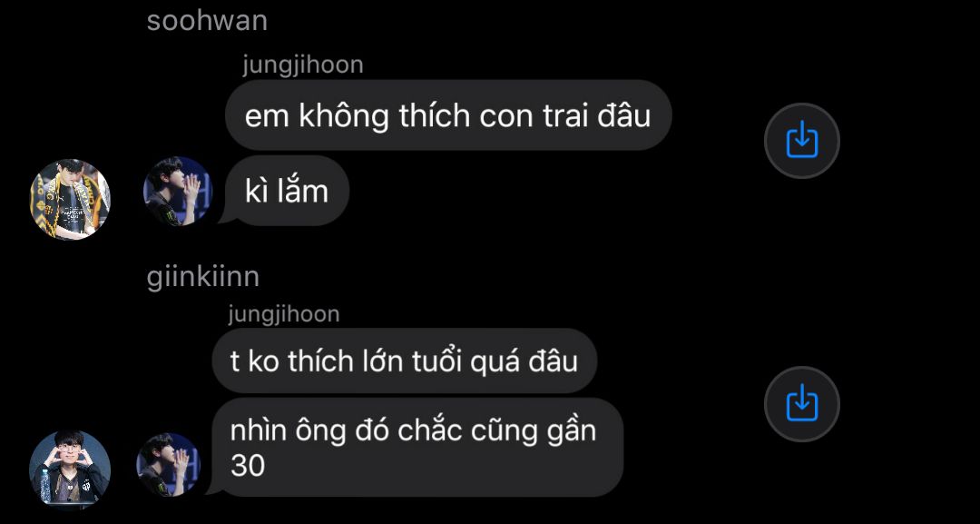The image size is (980, 524).
Task: Open the soohwan username
Action: 207,21
